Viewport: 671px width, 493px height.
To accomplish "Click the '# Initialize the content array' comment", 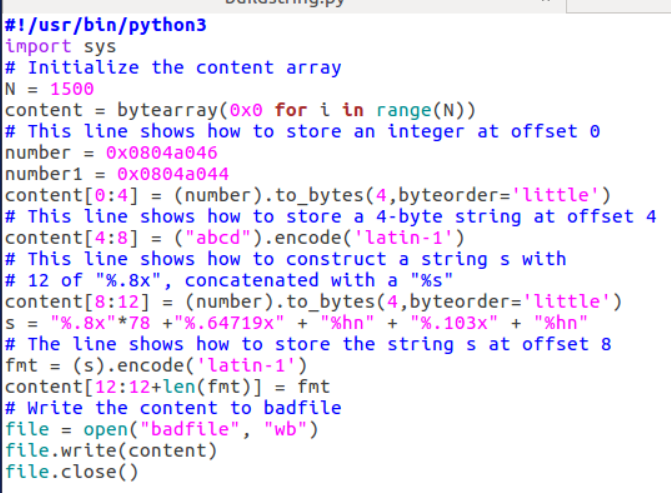I will click(173, 68).
